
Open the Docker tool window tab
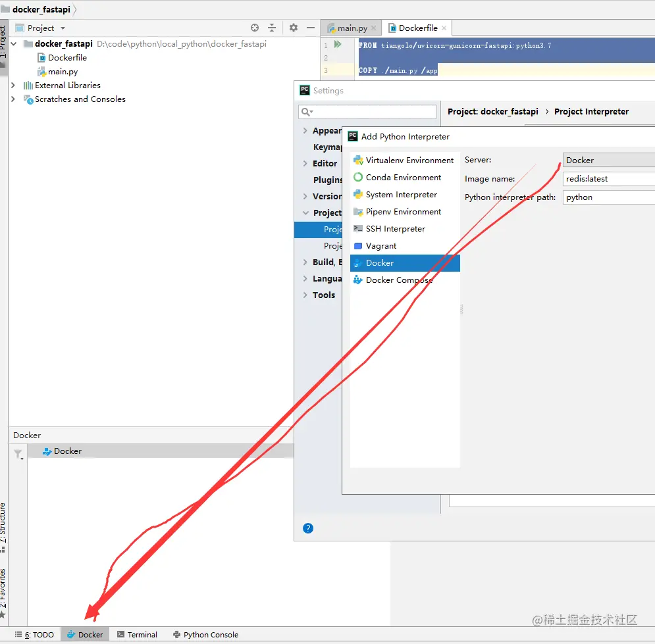coord(85,635)
